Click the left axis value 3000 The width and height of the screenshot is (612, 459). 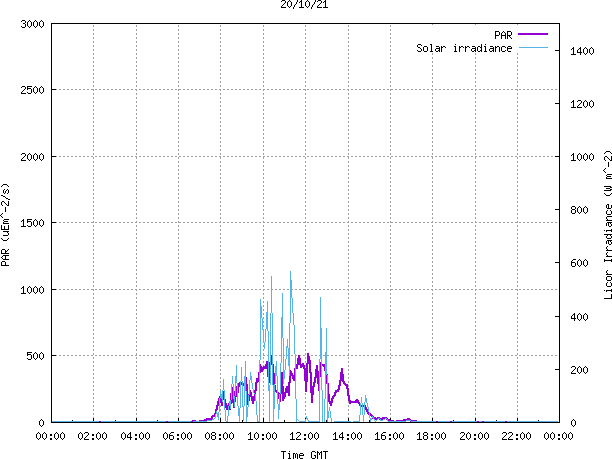pyautogui.click(x=32, y=24)
